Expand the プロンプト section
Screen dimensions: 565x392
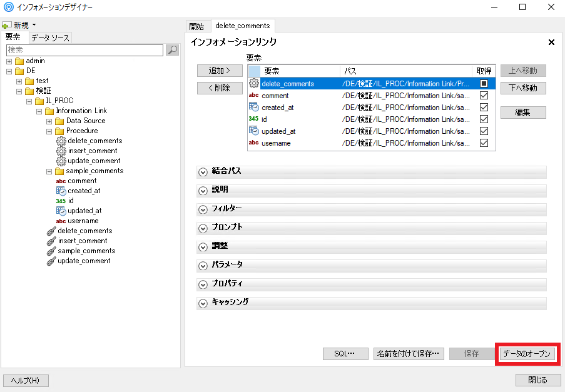(203, 228)
